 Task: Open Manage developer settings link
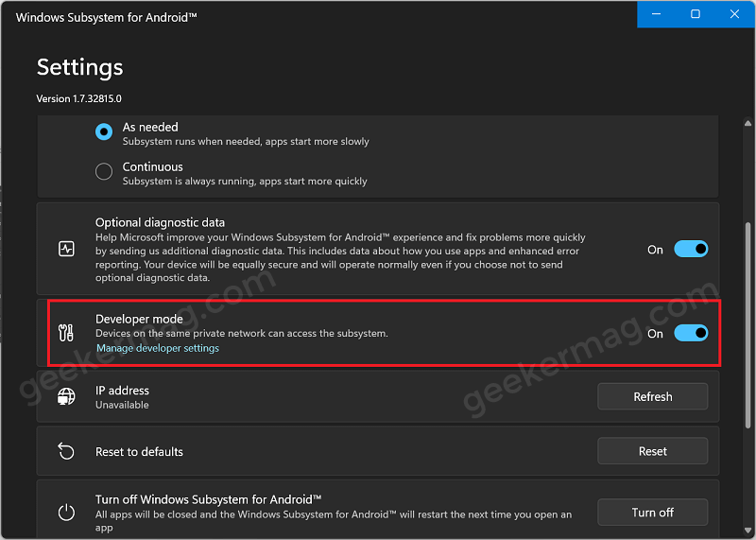[x=158, y=348]
